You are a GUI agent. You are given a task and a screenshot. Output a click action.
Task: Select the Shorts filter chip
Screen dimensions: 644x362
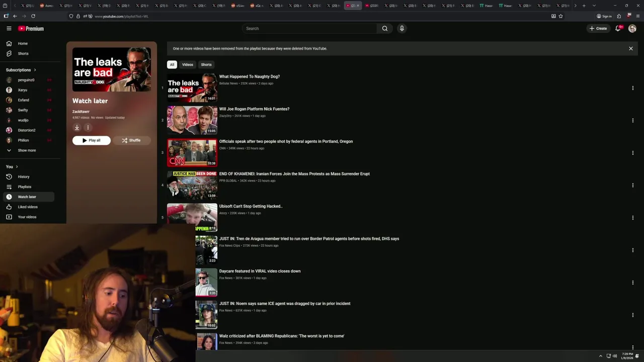[x=206, y=65]
